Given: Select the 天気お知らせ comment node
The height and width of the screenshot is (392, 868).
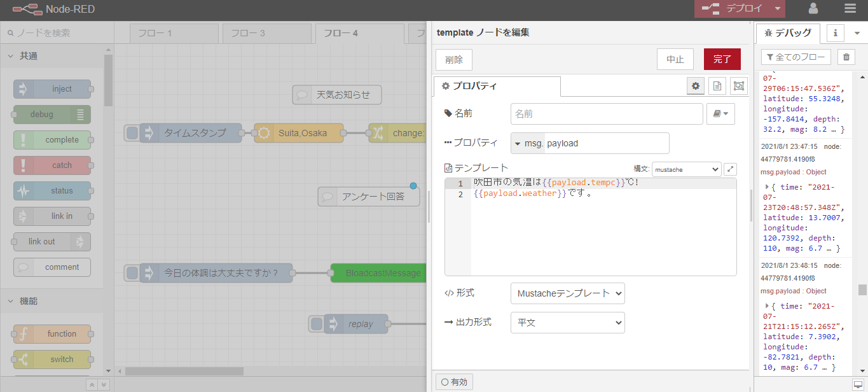Looking at the screenshot, I should [337, 95].
